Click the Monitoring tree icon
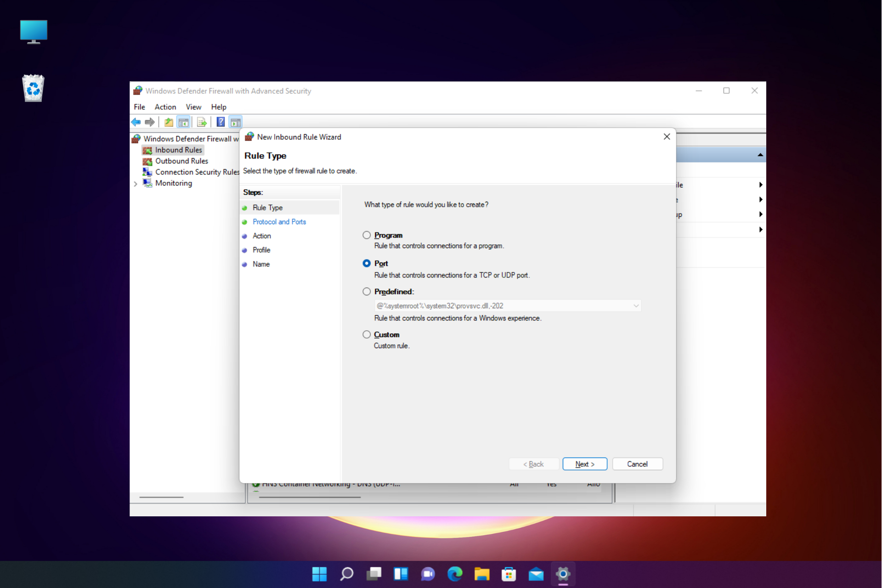882x588 pixels. coord(147,183)
